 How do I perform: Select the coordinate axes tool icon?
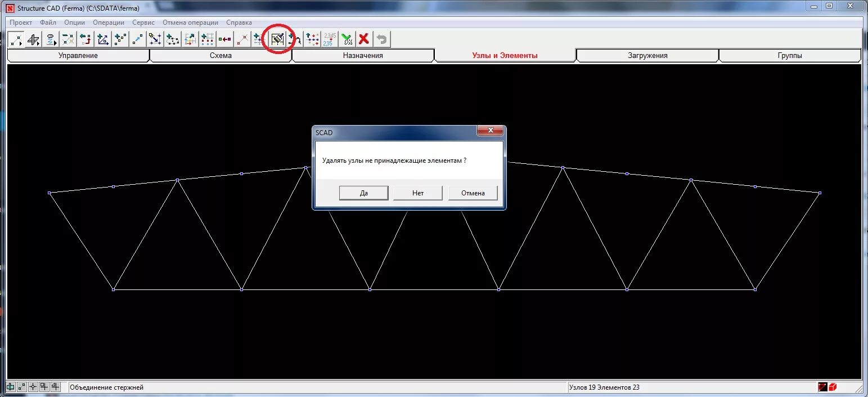click(x=103, y=39)
